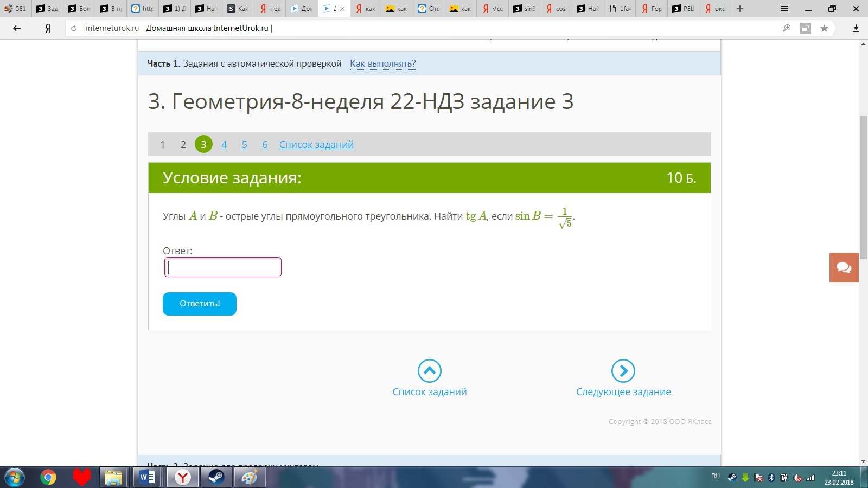Screen dimensions: 868x488
Task: Focus the 'Ответ' answer input field
Action: pyautogui.click(x=223, y=267)
